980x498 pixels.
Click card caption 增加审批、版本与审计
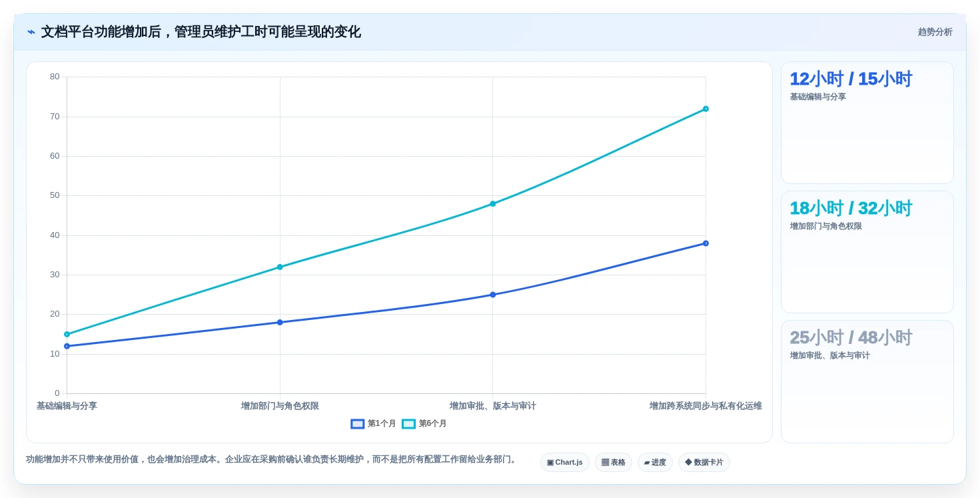click(x=830, y=355)
